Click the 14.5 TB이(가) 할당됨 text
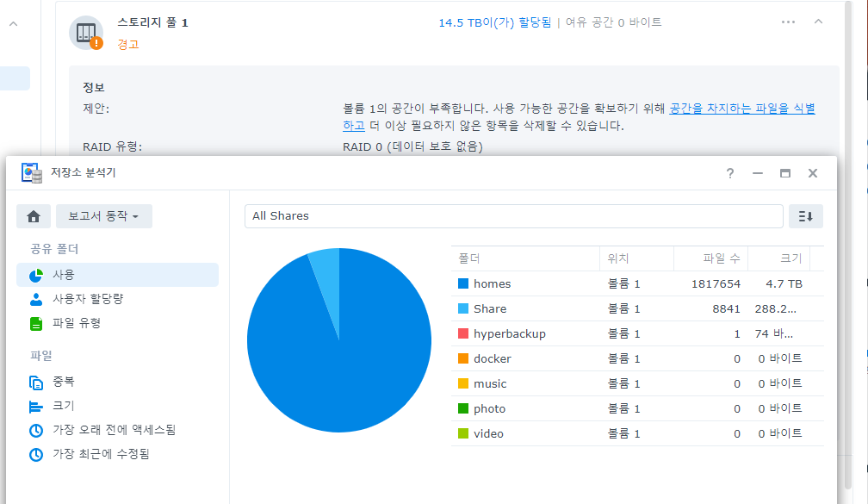Viewport: 868px width, 504px height. click(495, 22)
